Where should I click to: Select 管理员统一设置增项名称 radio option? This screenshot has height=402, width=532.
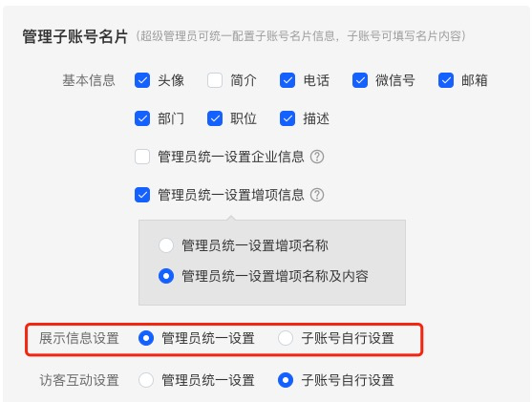coord(166,245)
